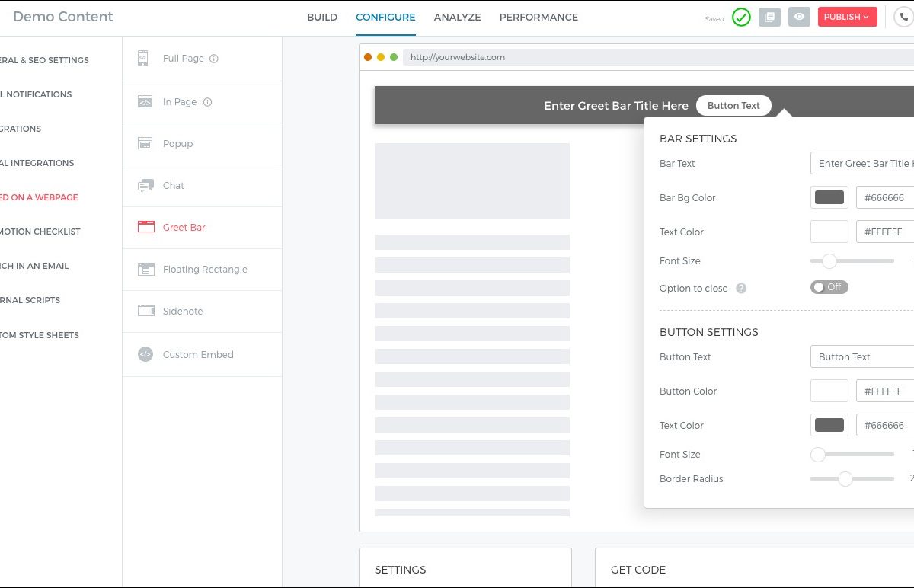Open Promotion Checklist in the sidebar

point(40,232)
